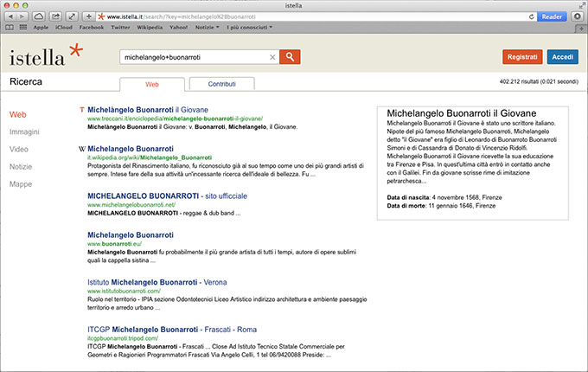Click the Data di morte line
The height and width of the screenshot is (372, 588).
[441, 206]
